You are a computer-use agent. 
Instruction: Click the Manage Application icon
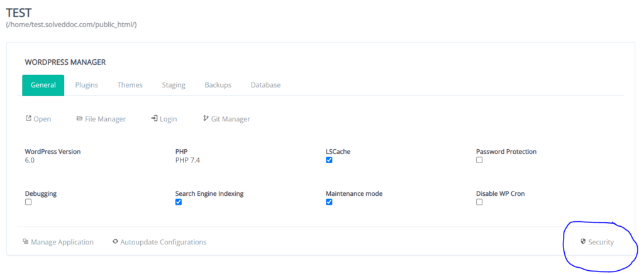[x=25, y=241]
